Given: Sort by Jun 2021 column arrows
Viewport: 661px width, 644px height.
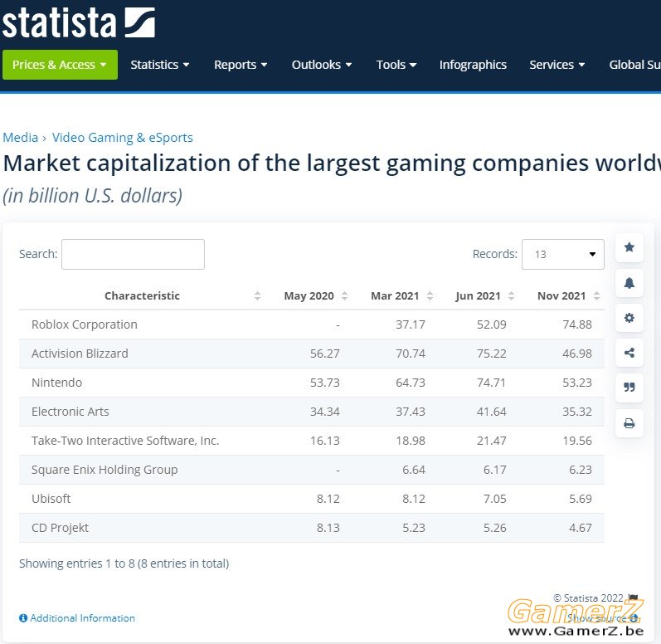Looking at the screenshot, I should coord(511,295).
